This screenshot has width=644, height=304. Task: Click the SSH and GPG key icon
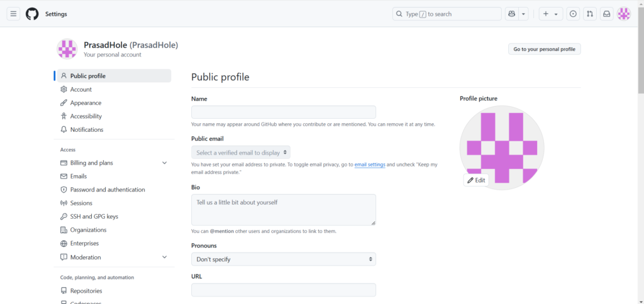(x=64, y=217)
